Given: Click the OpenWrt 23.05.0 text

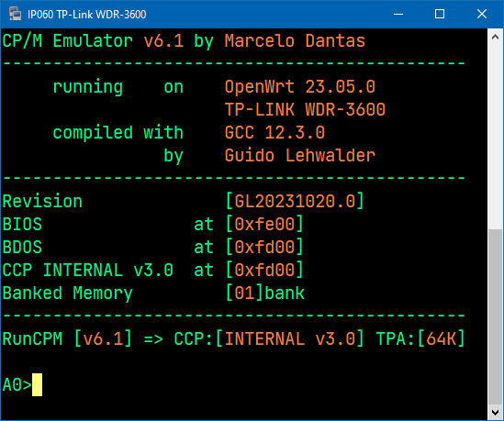Looking at the screenshot, I should tap(300, 87).
